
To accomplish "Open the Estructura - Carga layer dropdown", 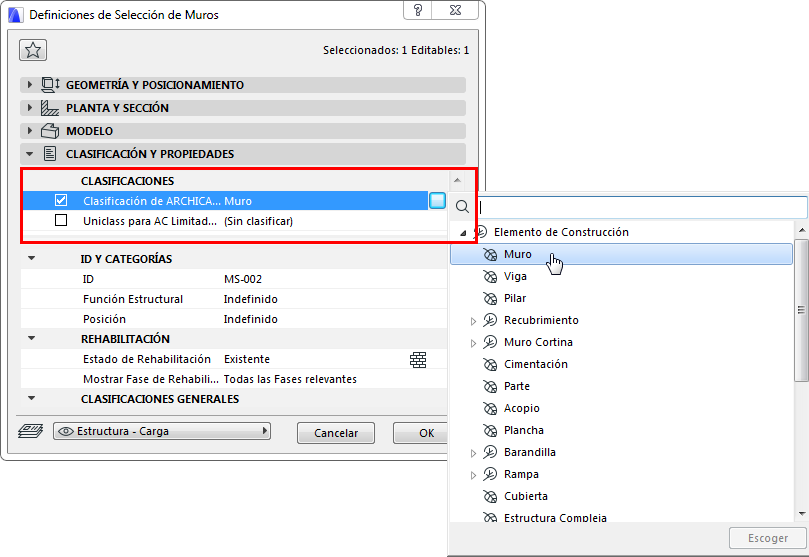I will click(162, 431).
